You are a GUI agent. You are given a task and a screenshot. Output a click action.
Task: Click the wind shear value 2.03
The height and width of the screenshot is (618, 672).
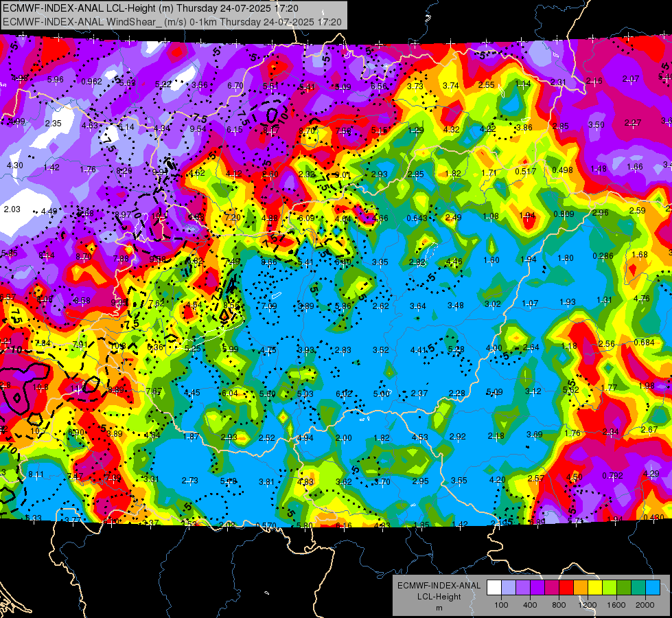point(12,209)
